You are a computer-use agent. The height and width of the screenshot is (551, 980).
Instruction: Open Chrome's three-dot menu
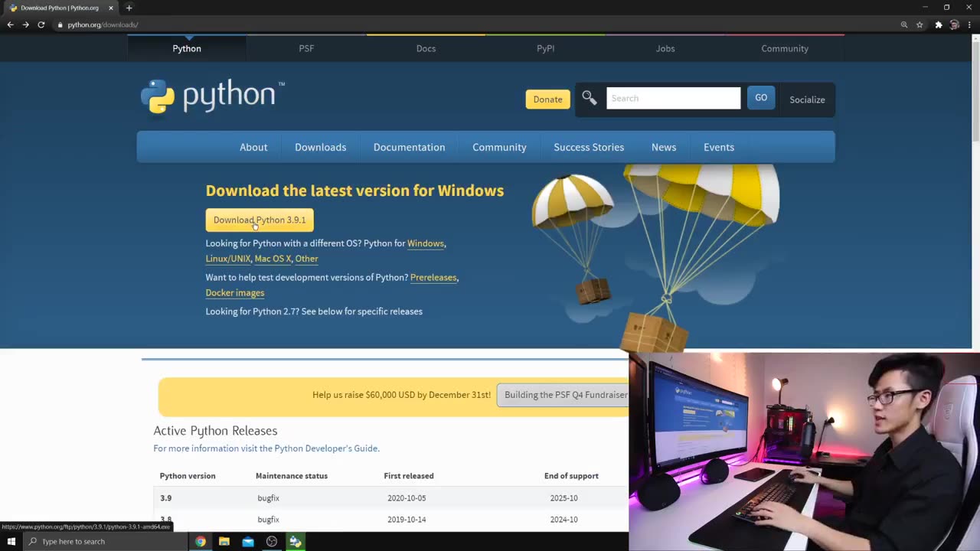[x=970, y=24]
